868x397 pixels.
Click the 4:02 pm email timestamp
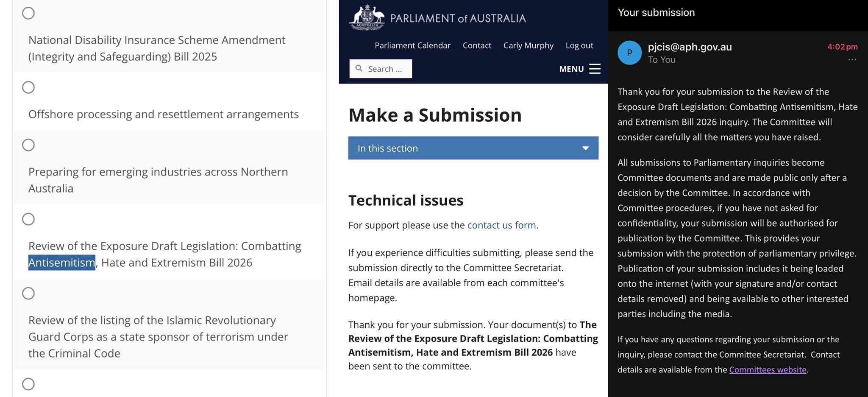click(842, 47)
